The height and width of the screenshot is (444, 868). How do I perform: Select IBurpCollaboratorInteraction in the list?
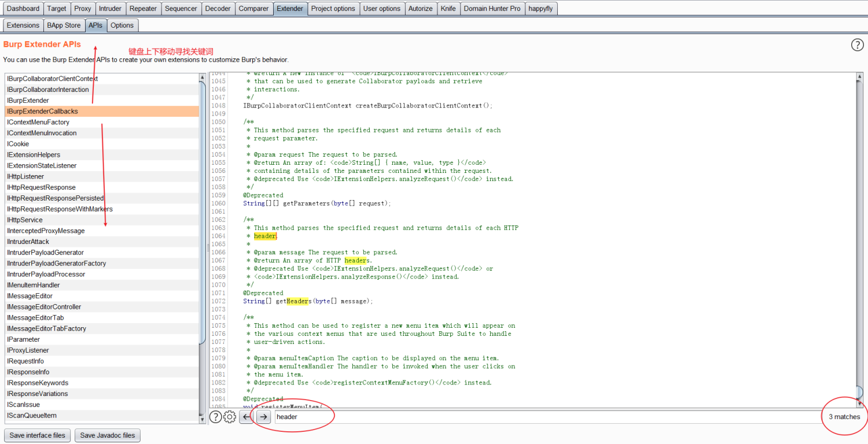tap(102, 90)
